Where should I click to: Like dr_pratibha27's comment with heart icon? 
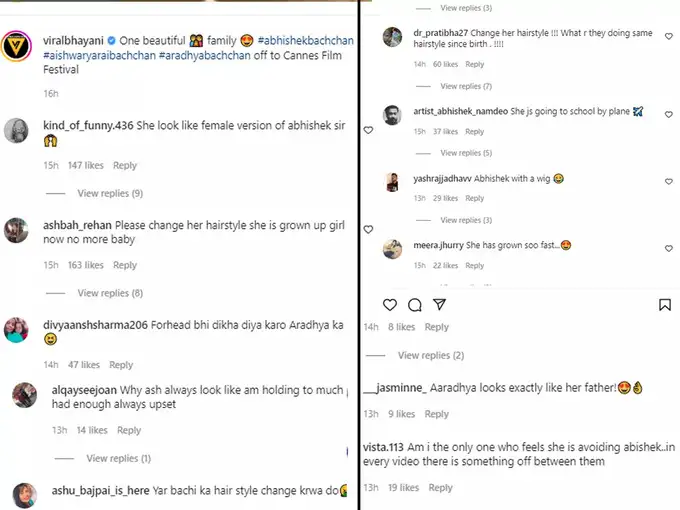click(668, 37)
